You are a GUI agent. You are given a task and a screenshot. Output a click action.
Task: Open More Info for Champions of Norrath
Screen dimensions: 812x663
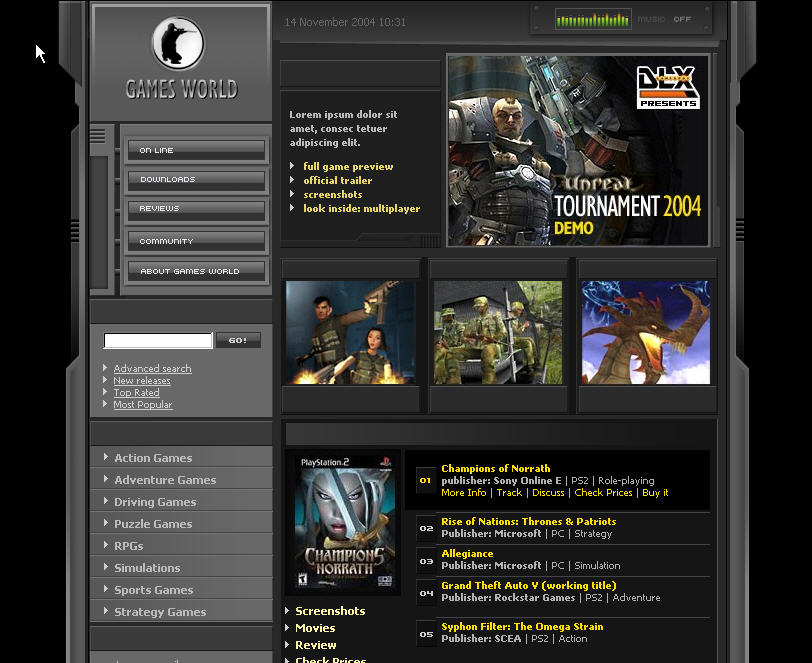(463, 493)
